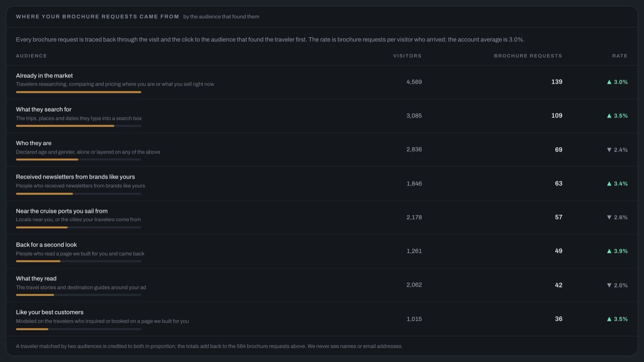This screenshot has width=644, height=362.
Task: Select "Near the cruise ports you sail from" title
Action: pos(62,211)
